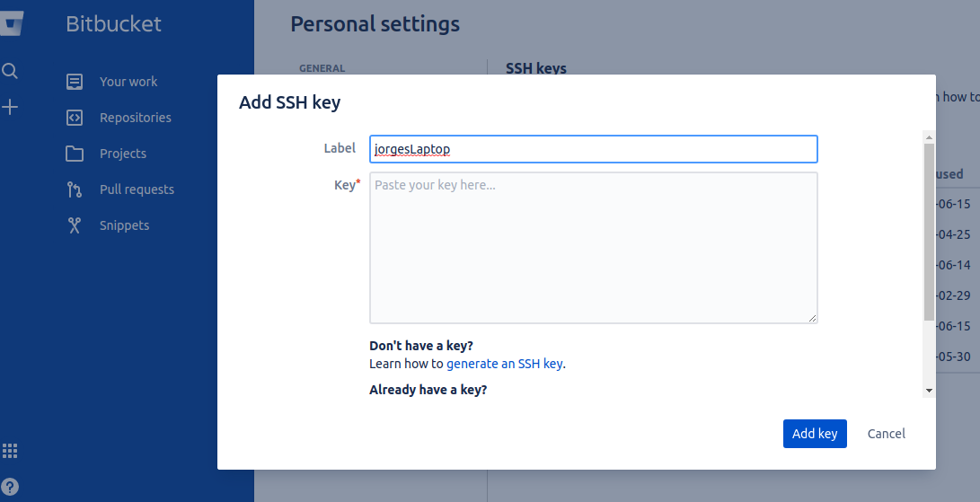
Task: Open search with the magnifier icon
Action: click(10, 71)
